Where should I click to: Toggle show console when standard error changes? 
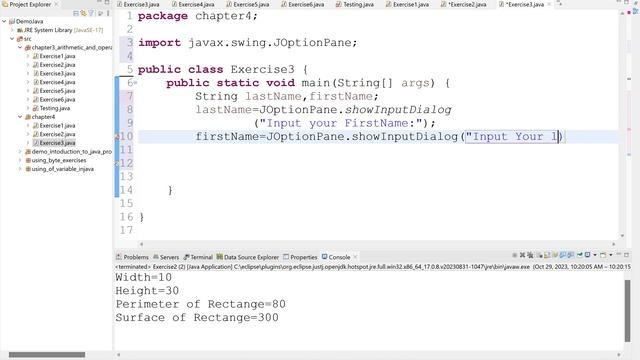point(571,255)
